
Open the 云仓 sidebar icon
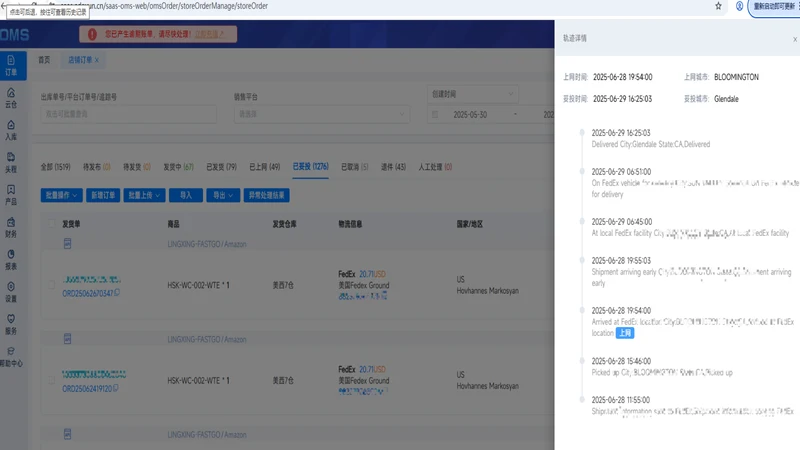[x=11, y=98]
